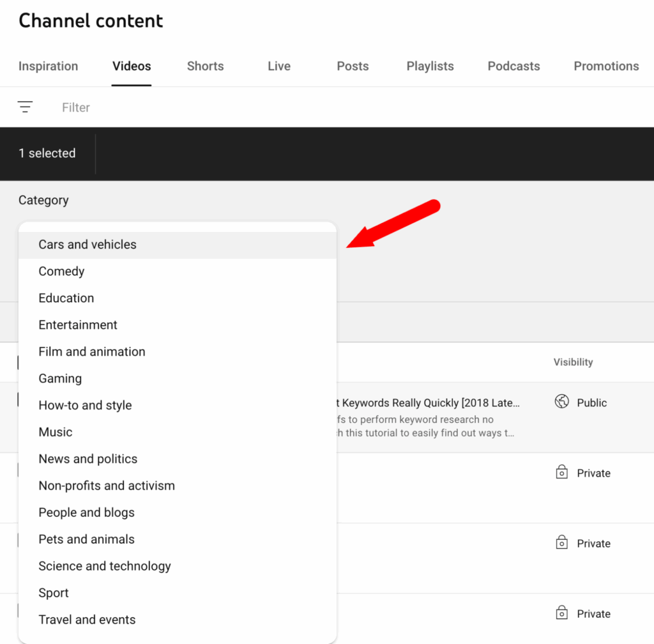This screenshot has width=654, height=644.
Task: Open the Playlists tab
Action: click(x=430, y=66)
